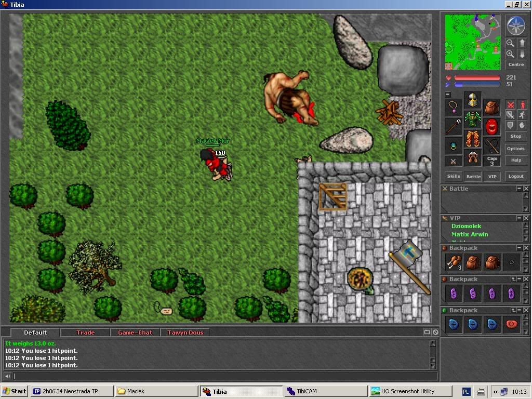
Task: Open the channel list icon above chat
Action: click(x=427, y=332)
